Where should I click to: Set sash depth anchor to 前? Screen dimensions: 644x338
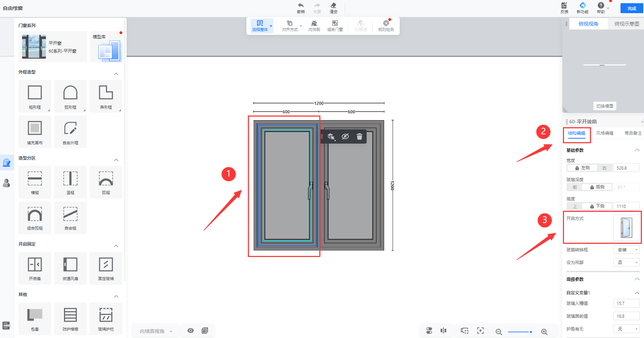tap(575, 187)
